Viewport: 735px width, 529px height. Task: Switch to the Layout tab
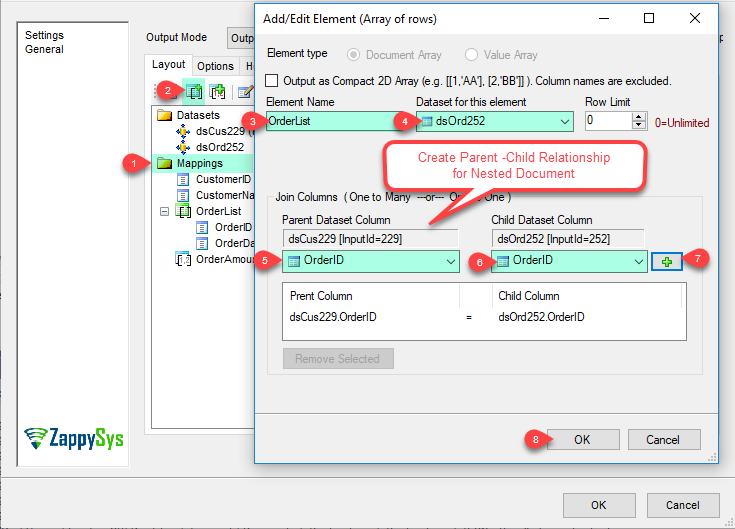[x=168, y=65]
